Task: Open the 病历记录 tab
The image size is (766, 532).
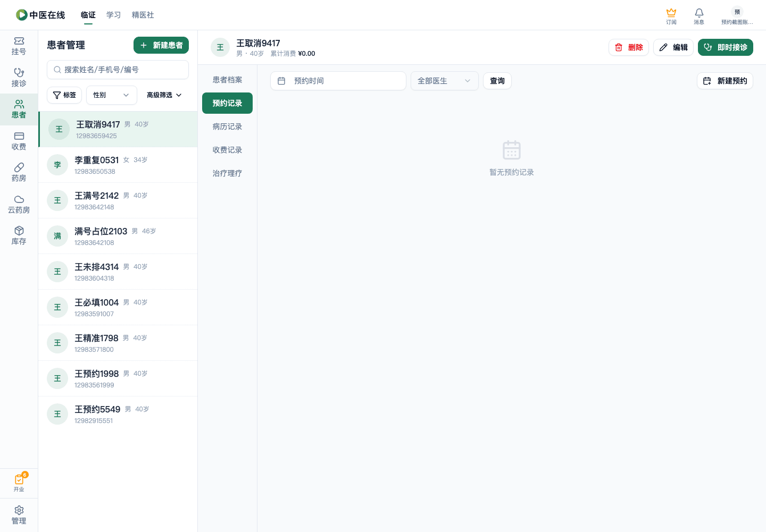Action: click(x=227, y=126)
